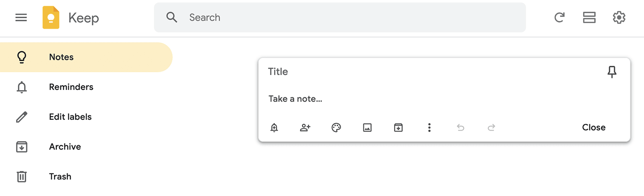Select Edit labels in the sidebar
644x196 pixels.
tap(70, 117)
